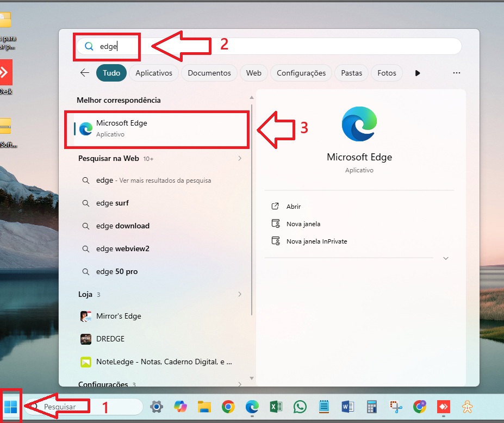
Task: Open Copilot from the taskbar
Action: (181, 406)
